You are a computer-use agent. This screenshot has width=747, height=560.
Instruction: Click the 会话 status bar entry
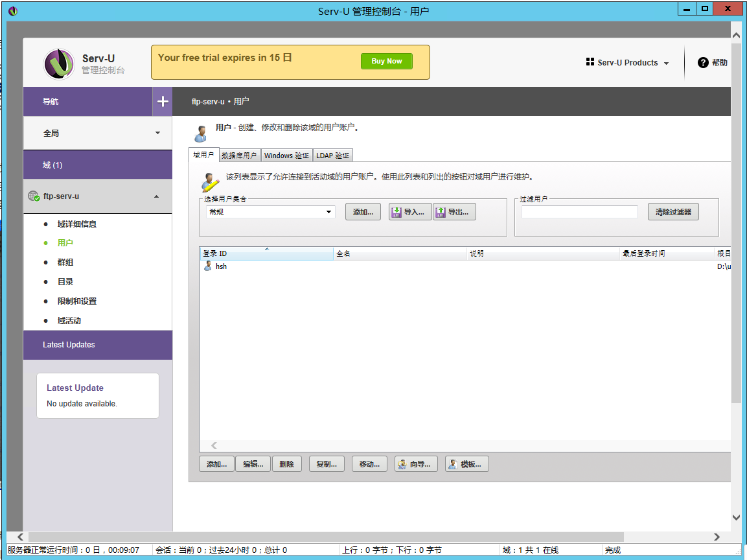click(222, 550)
